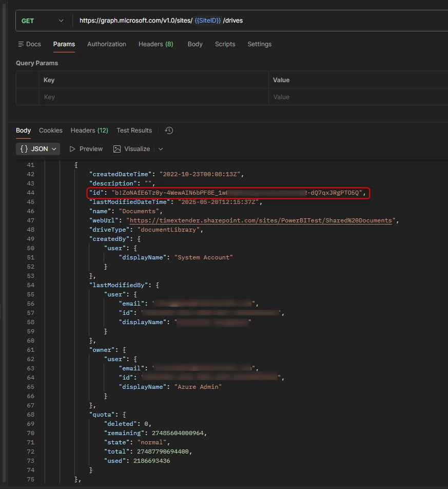This screenshot has width=448, height=489.
Task: Click the {{SiteID}} variable in URL
Action: (x=208, y=21)
